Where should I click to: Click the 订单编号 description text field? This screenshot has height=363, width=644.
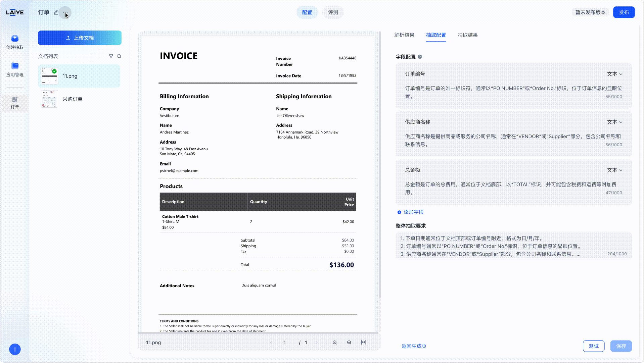point(513,92)
